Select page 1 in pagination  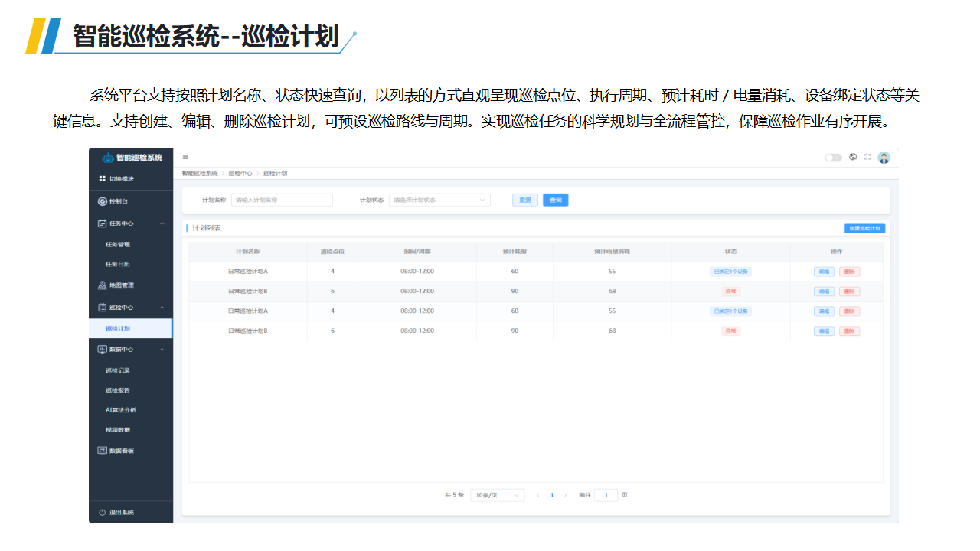tap(551, 495)
